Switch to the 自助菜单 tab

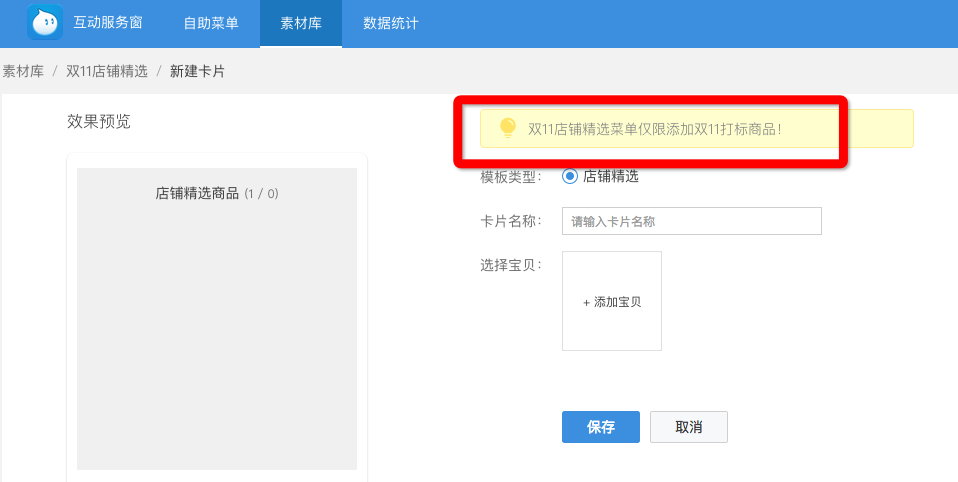211,23
